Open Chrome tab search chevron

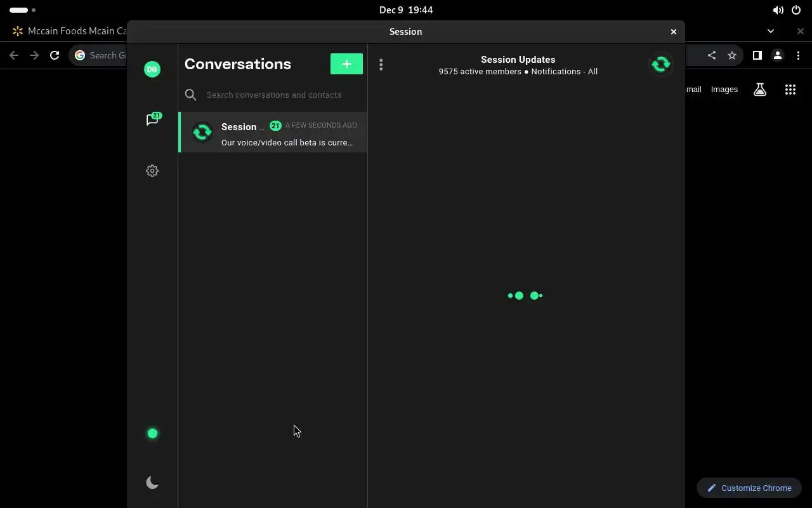[770, 30]
